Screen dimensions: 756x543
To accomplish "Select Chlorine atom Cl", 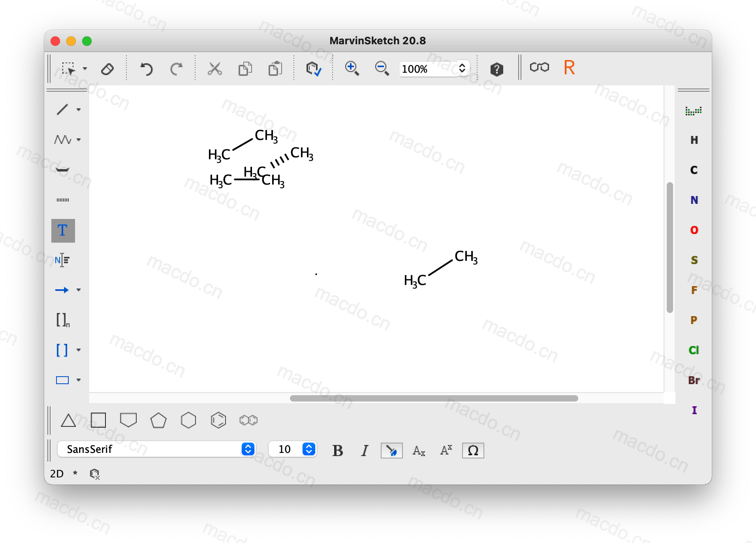I will [694, 350].
